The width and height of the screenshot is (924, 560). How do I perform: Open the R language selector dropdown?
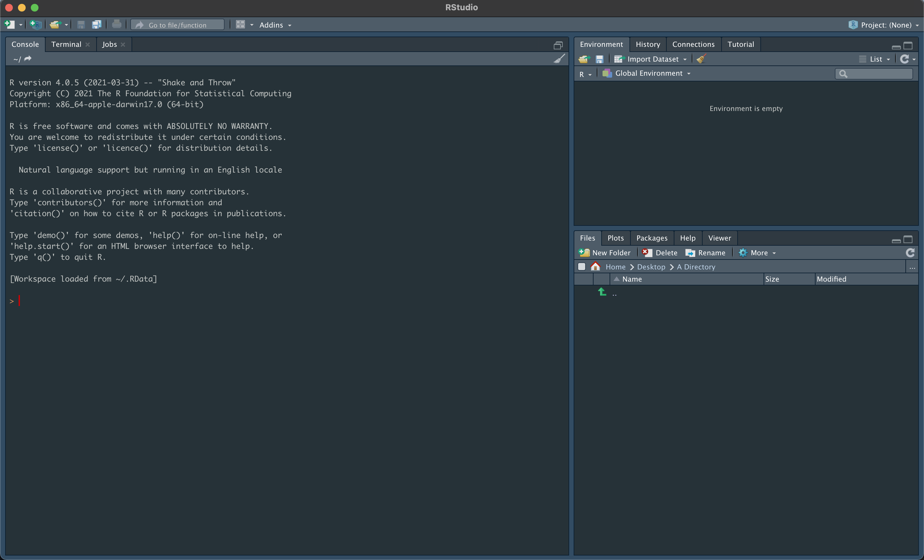(585, 74)
